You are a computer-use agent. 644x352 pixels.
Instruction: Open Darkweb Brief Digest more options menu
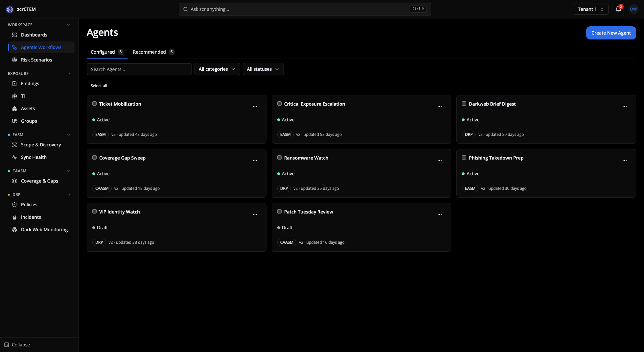pos(625,107)
